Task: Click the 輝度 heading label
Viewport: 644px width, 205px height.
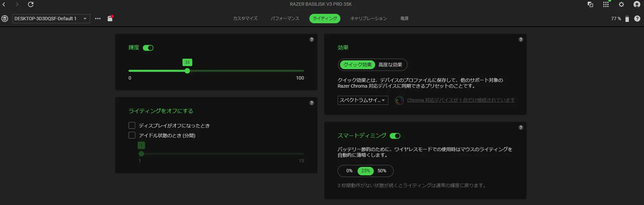Action: point(134,48)
